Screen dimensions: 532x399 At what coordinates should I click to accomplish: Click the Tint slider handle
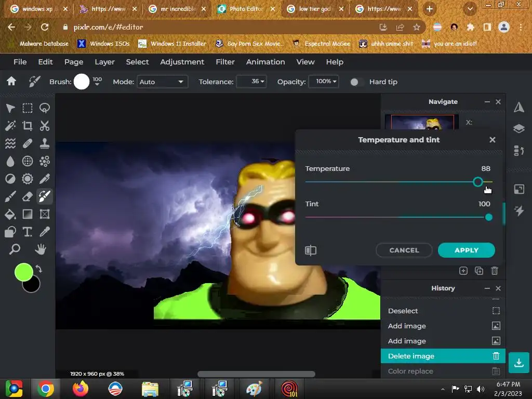[x=488, y=217]
